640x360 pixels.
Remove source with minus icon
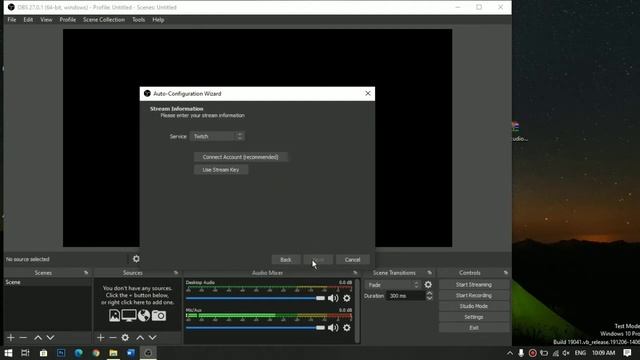point(113,338)
